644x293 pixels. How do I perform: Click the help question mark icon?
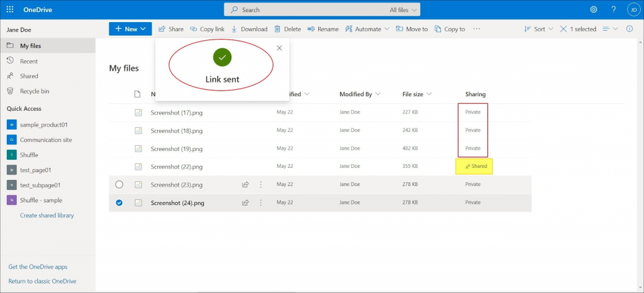[x=613, y=9]
